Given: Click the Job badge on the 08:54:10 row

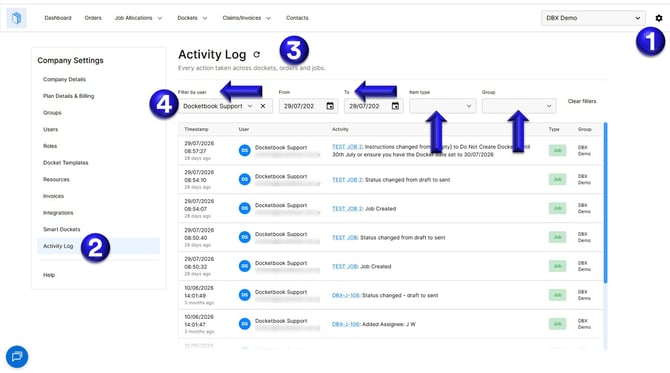Looking at the screenshot, I should (557, 179).
